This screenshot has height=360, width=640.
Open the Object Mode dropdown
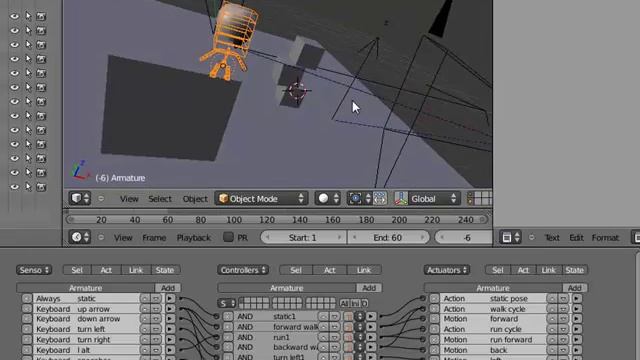click(x=262, y=199)
